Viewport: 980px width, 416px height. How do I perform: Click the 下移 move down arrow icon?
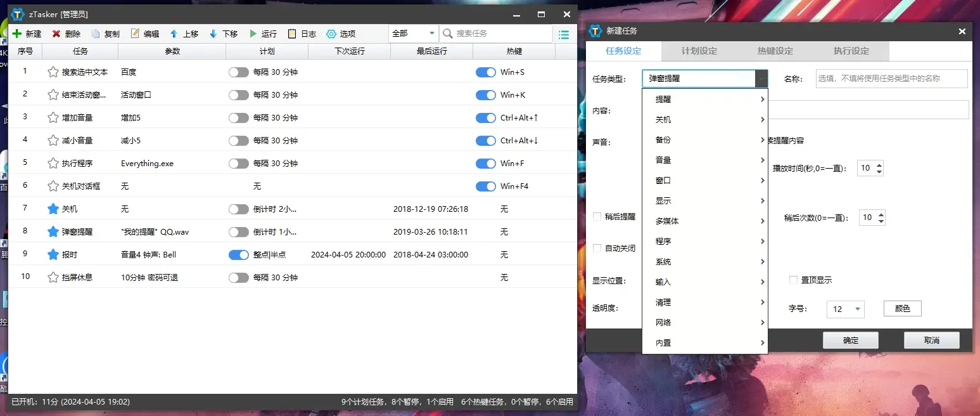click(213, 34)
